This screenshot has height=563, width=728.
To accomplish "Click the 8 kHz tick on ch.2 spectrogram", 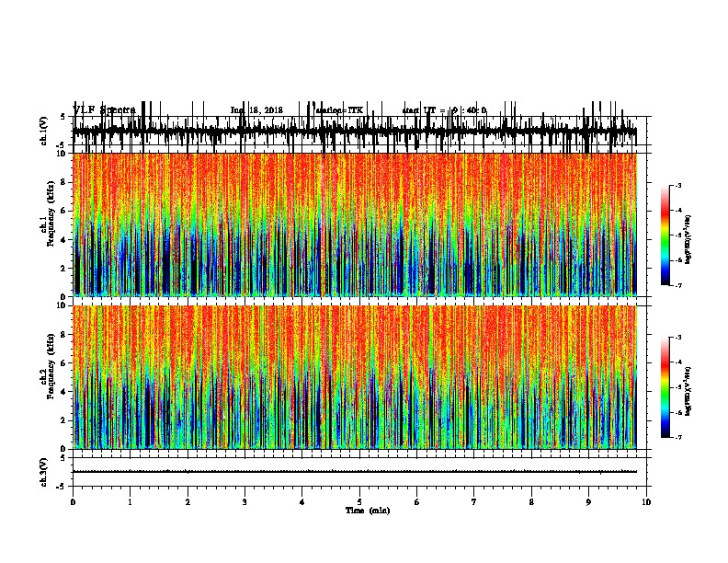I will pos(63,335).
